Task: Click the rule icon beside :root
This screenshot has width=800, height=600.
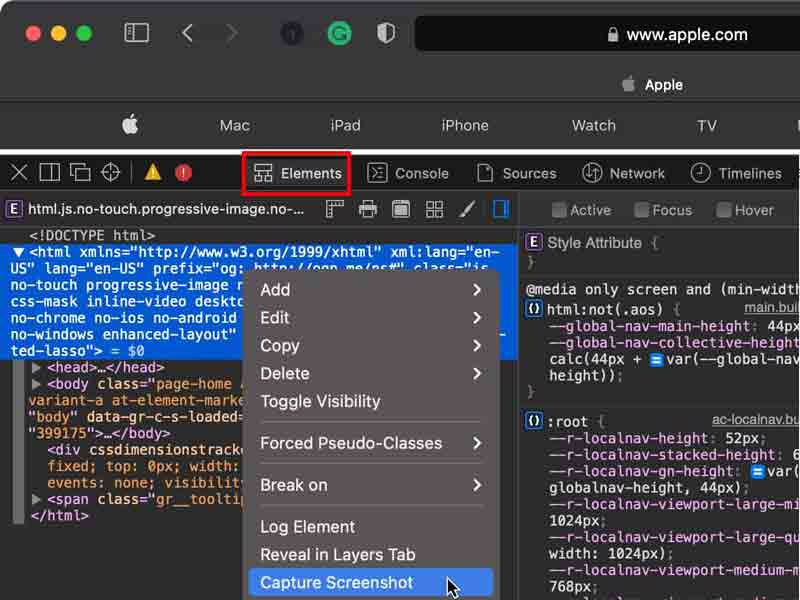Action: click(x=534, y=421)
